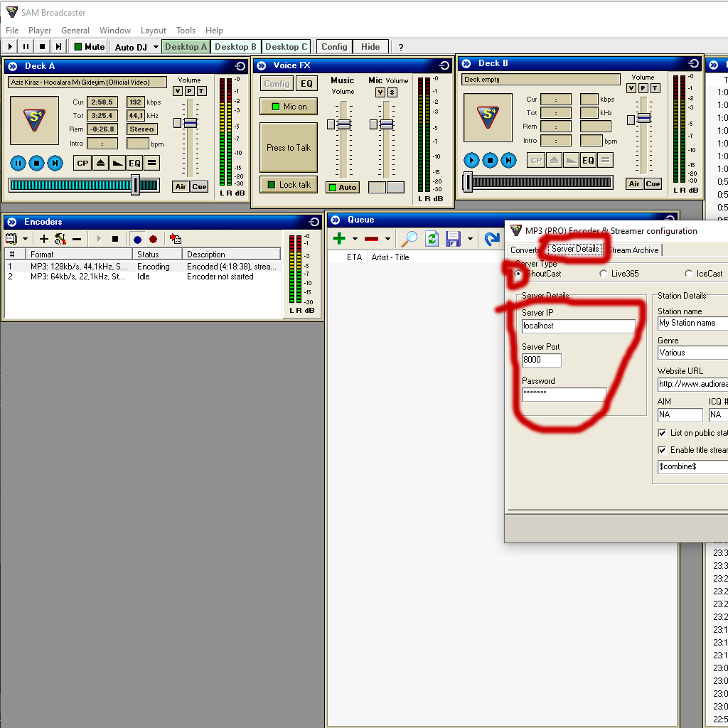Screen dimensions: 728x728
Task: Click the green refresh icon in Queue
Action: [x=432, y=239]
